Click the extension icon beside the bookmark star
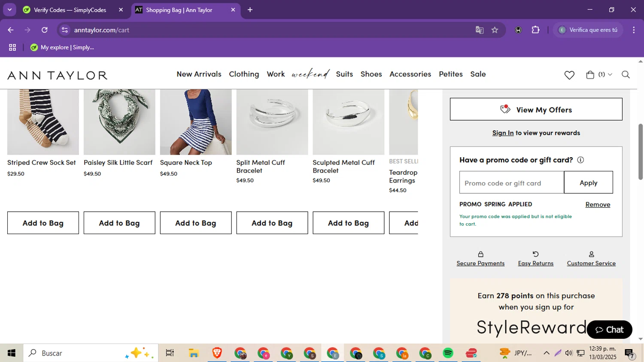644x362 pixels. pos(518,30)
